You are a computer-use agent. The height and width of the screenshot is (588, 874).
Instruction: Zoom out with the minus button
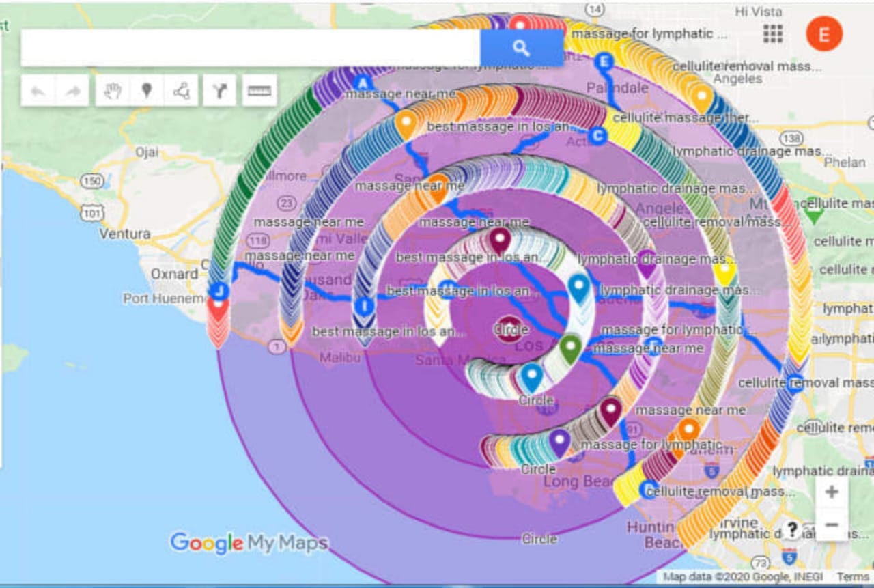833,525
